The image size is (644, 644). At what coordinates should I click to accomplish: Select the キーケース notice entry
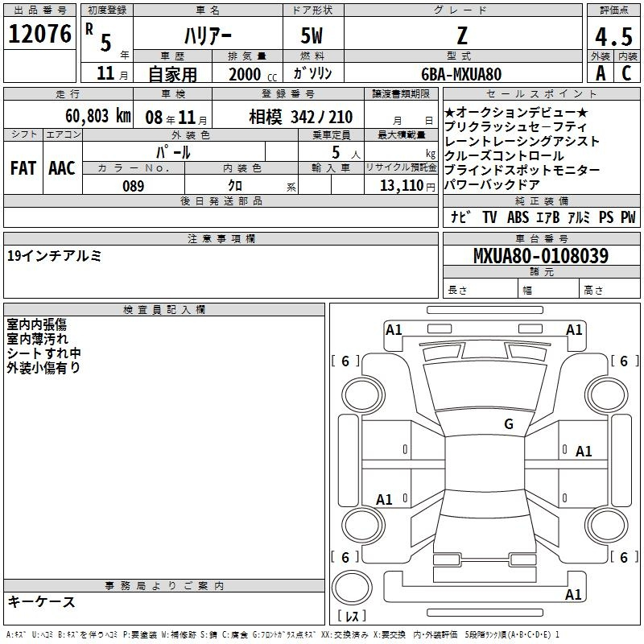click(41, 601)
